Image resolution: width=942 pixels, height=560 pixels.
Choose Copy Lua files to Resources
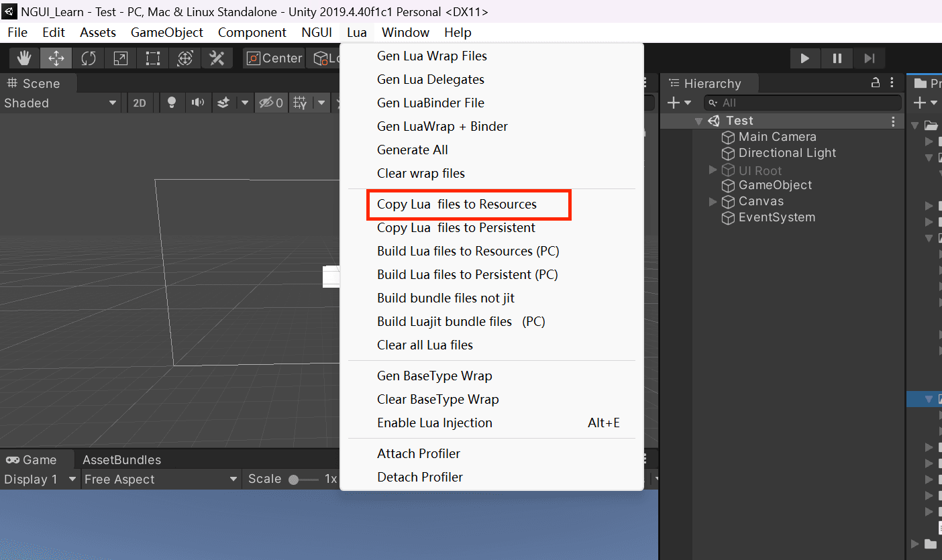(x=457, y=205)
